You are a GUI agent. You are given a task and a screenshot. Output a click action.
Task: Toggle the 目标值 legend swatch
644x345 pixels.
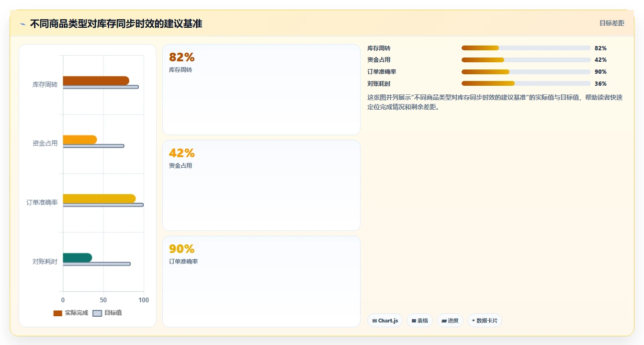[97, 313]
